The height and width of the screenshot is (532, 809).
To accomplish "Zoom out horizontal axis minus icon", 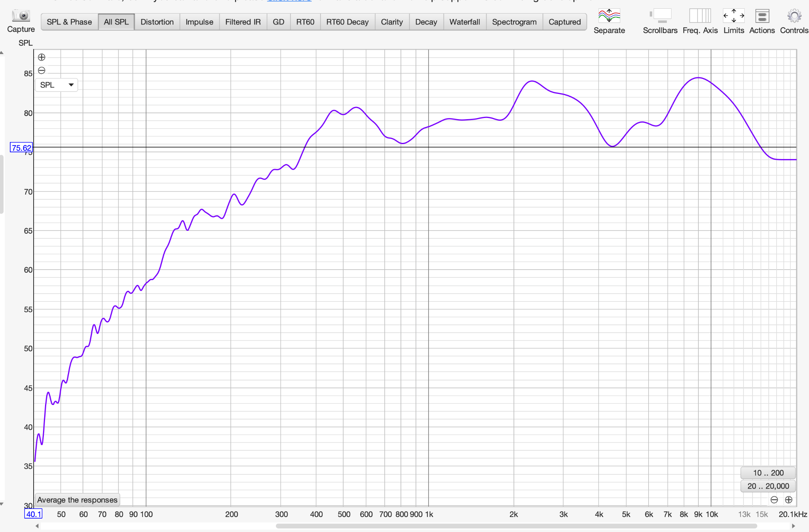I will [774, 500].
